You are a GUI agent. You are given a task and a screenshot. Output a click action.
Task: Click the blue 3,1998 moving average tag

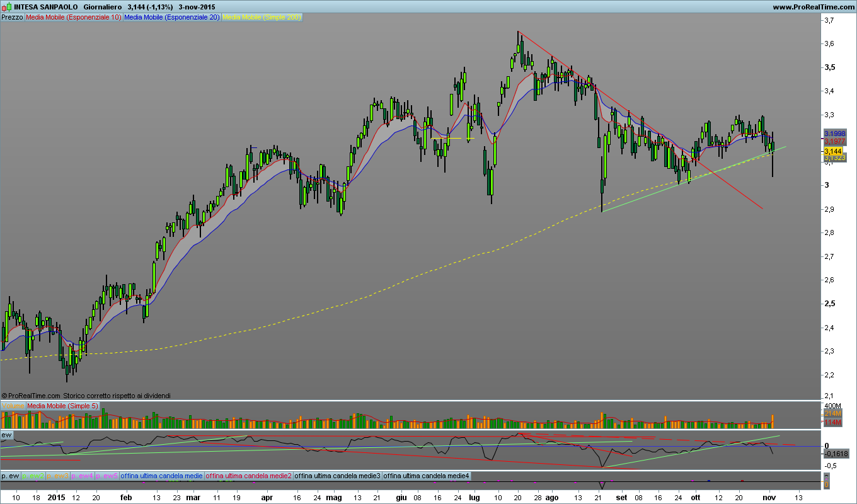coord(834,134)
